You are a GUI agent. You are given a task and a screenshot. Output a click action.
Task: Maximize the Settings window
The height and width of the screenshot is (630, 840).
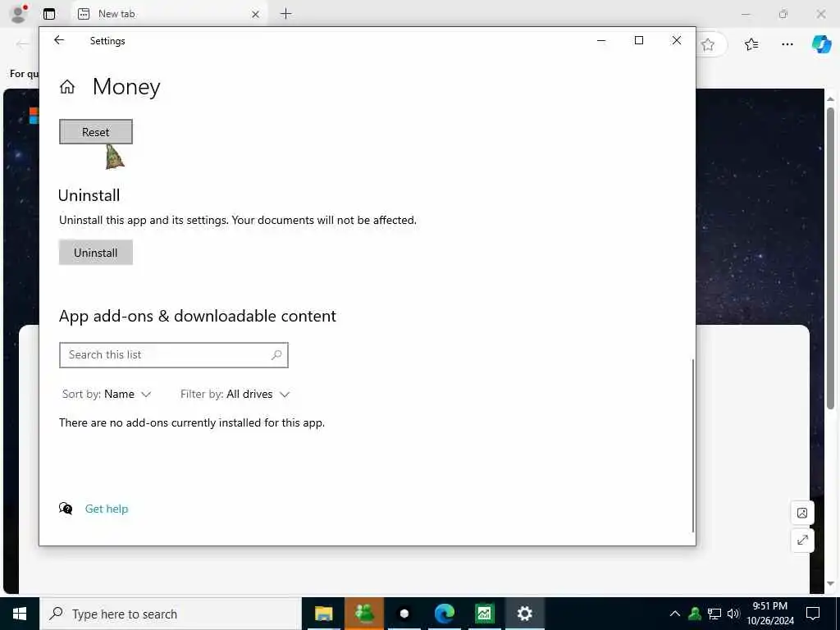(638, 40)
